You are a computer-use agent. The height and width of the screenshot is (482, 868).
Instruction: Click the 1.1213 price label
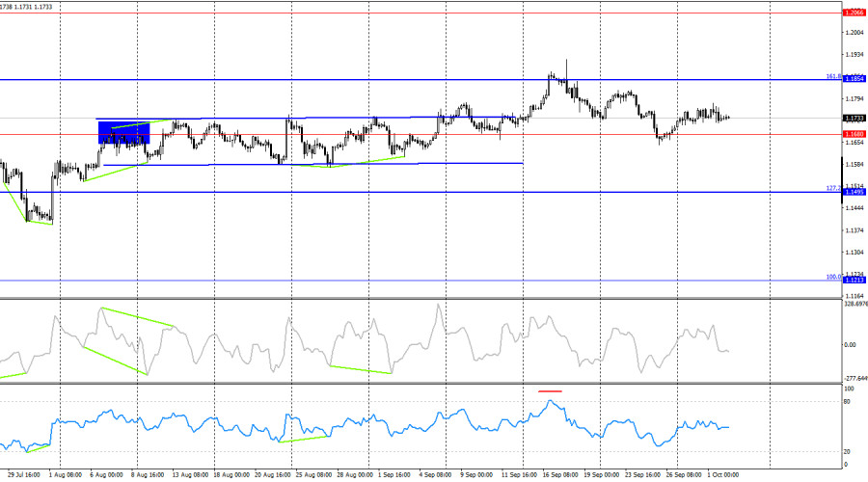853,280
